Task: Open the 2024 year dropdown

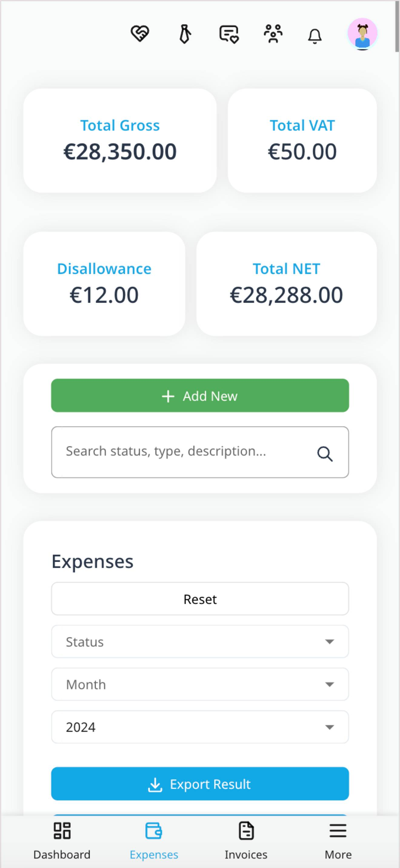Action: click(x=200, y=727)
